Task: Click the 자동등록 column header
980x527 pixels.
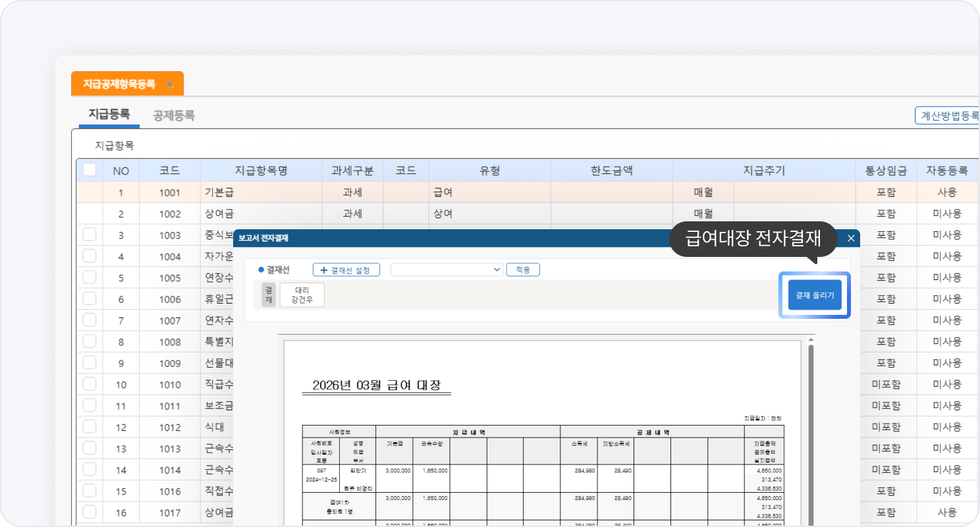Action: [x=947, y=171]
